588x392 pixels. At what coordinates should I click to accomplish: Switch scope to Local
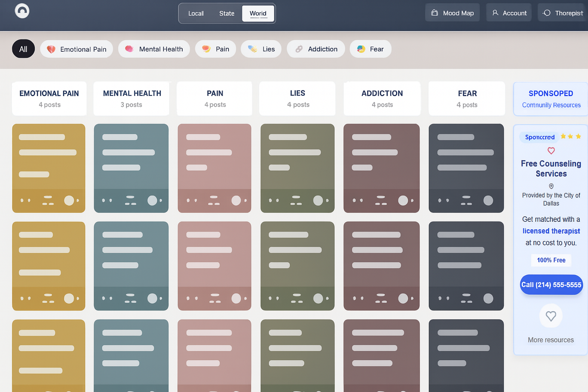tap(196, 13)
